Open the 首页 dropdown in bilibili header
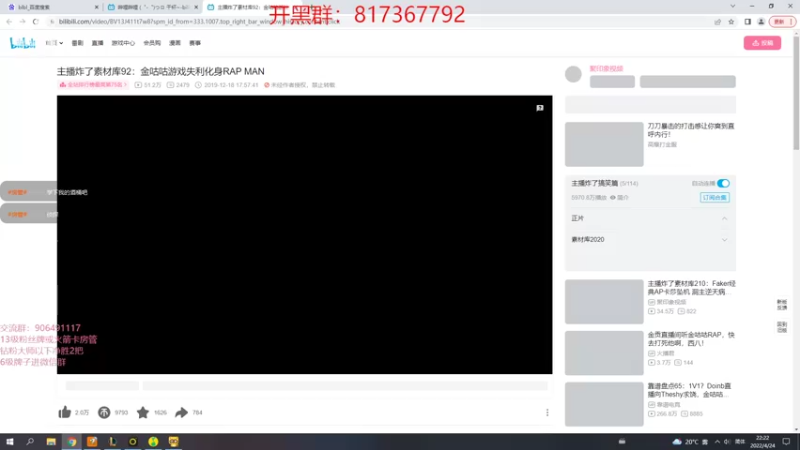800x450 pixels. [54, 43]
